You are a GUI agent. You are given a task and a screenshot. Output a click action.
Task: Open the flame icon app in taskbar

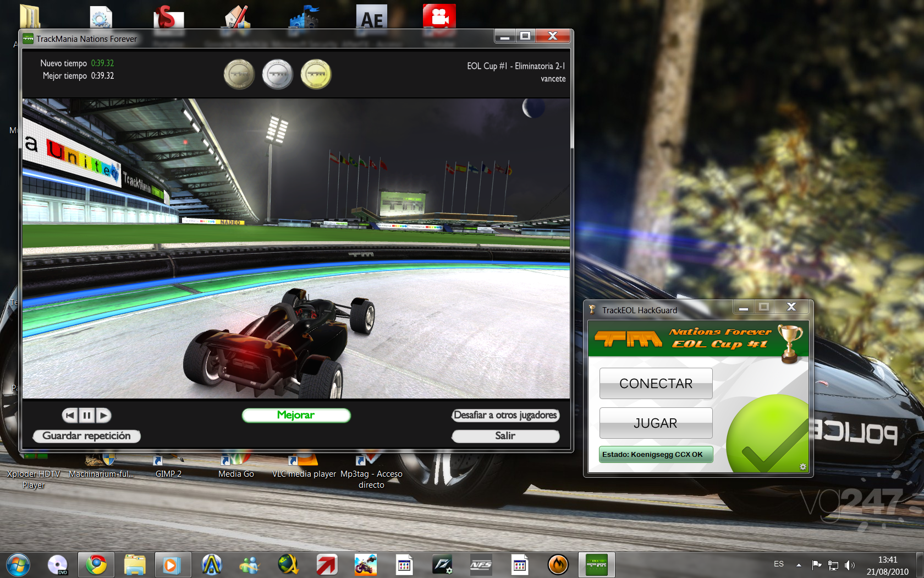coord(558,565)
